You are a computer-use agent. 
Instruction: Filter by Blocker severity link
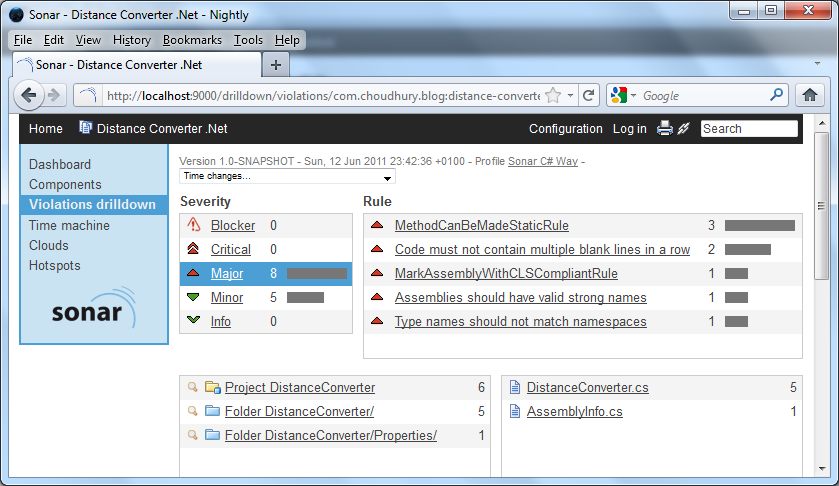tap(233, 225)
